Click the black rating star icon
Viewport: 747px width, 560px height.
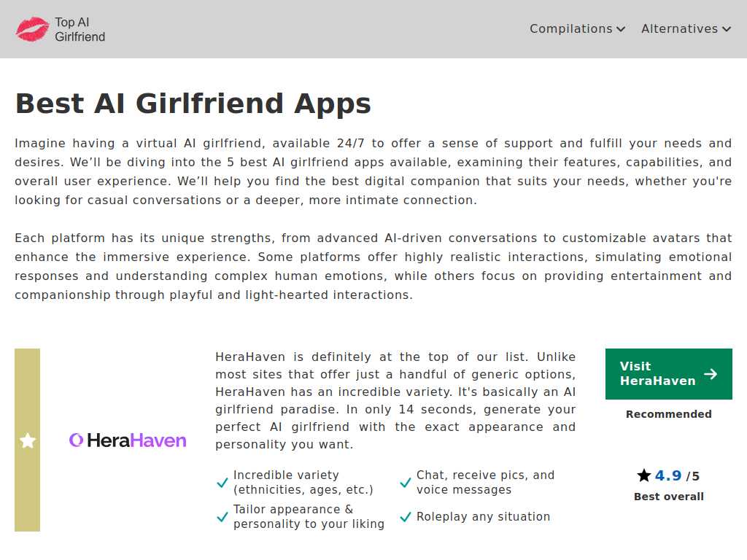coord(643,475)
